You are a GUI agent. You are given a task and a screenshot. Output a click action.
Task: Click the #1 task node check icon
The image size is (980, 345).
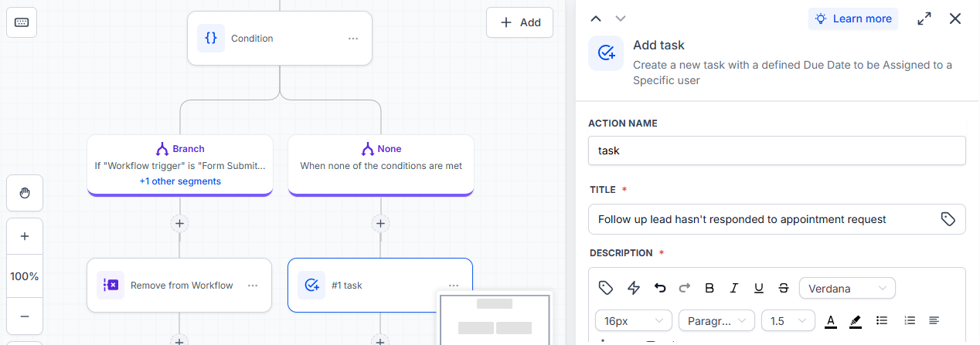[x=311, y=286]
